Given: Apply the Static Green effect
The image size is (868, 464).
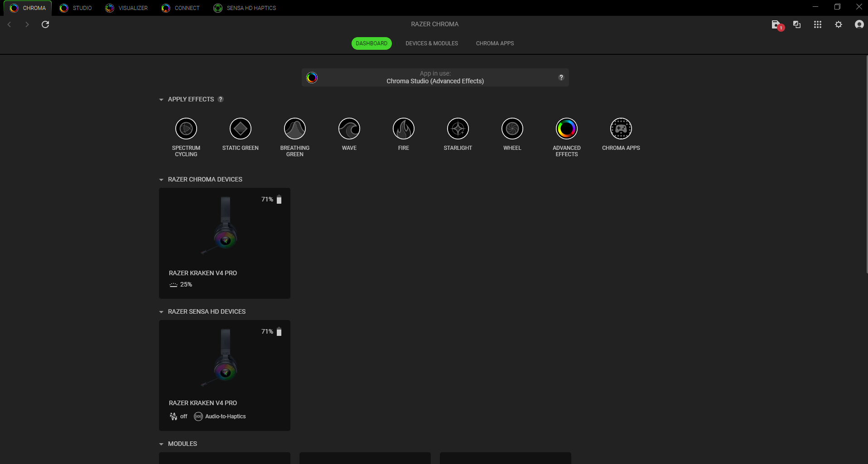Looking at the screenshot, I should point(240,129).
